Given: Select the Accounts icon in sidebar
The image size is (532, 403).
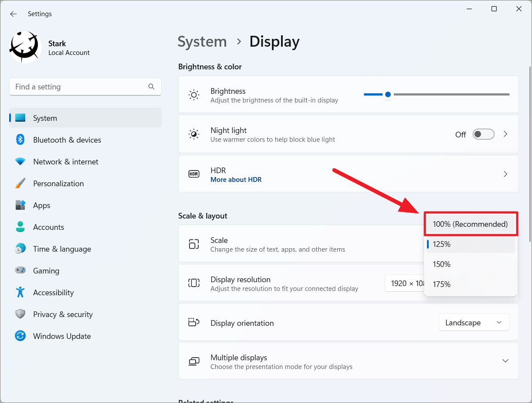Looking at the screenshot, I should coord(20,227).
